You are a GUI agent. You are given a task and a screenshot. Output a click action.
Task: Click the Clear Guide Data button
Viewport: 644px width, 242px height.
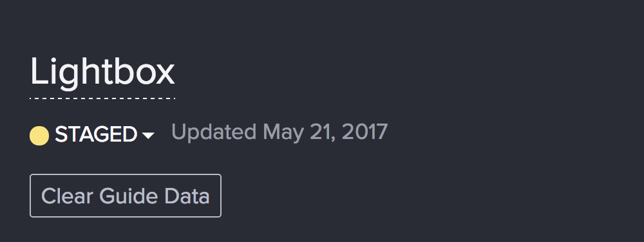pyautogui.click(x=126, y=196)
